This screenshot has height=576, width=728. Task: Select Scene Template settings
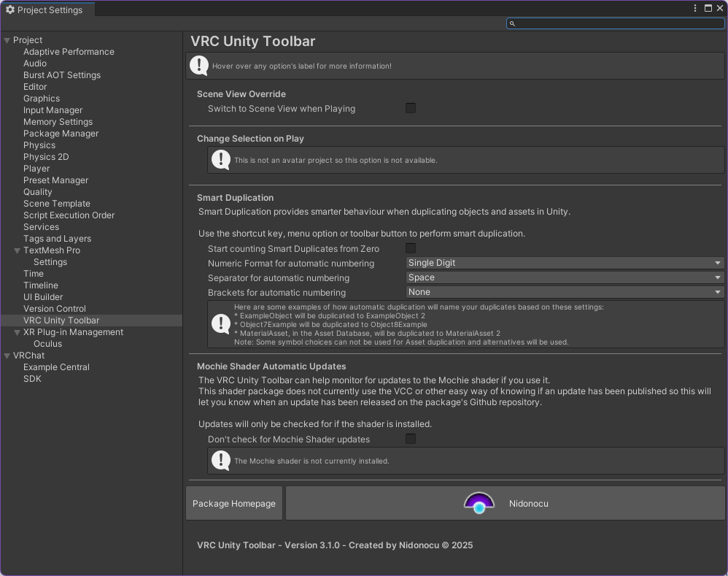(x=57, y=204)
